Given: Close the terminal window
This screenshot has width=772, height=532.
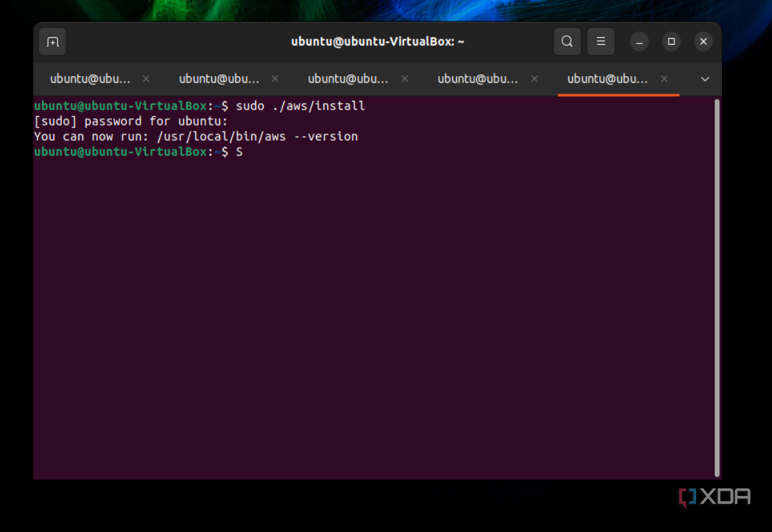Looking at the screenshot, I should [704, 42].
